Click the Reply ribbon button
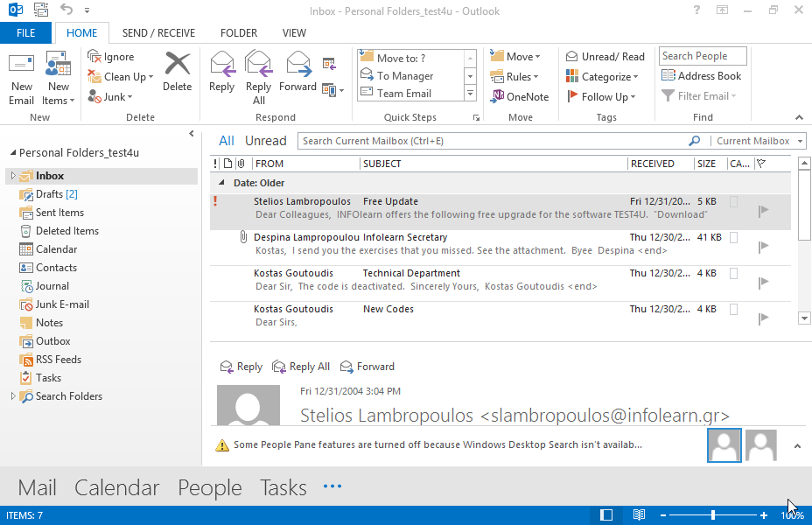 [221, 73]
